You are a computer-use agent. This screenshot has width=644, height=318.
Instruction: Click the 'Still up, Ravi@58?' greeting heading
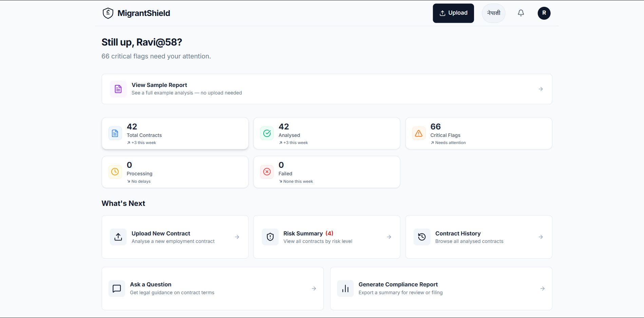click(x=142, y=42)
